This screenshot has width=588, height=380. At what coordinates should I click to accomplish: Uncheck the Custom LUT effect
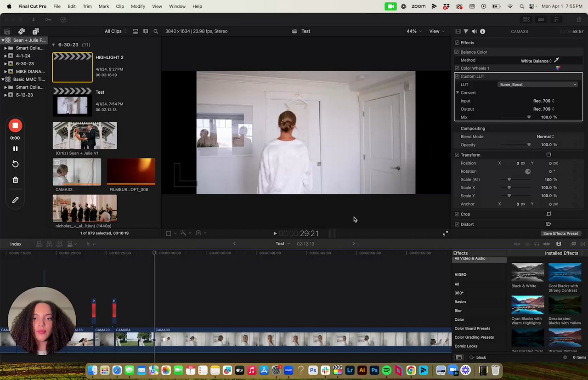pos(457,76)
